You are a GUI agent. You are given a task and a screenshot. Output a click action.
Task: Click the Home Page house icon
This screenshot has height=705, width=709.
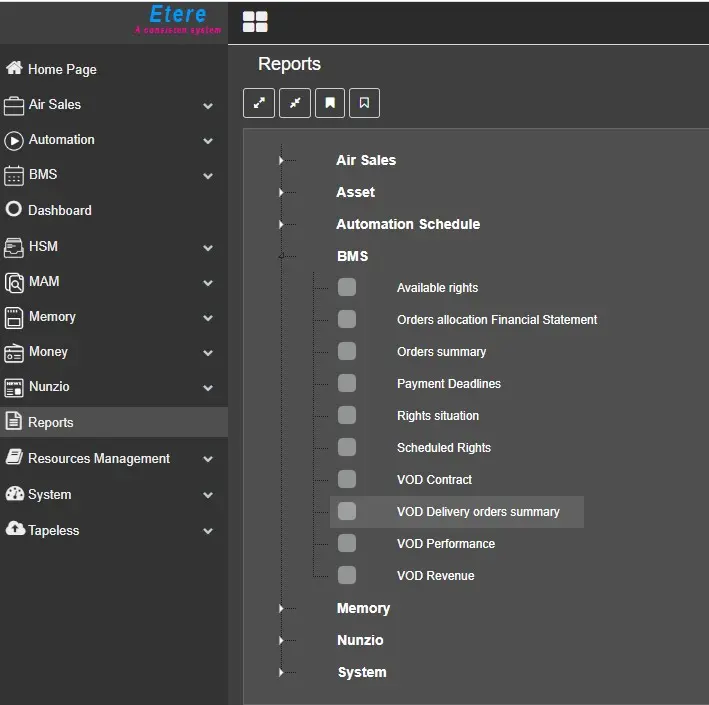point(14,69)
